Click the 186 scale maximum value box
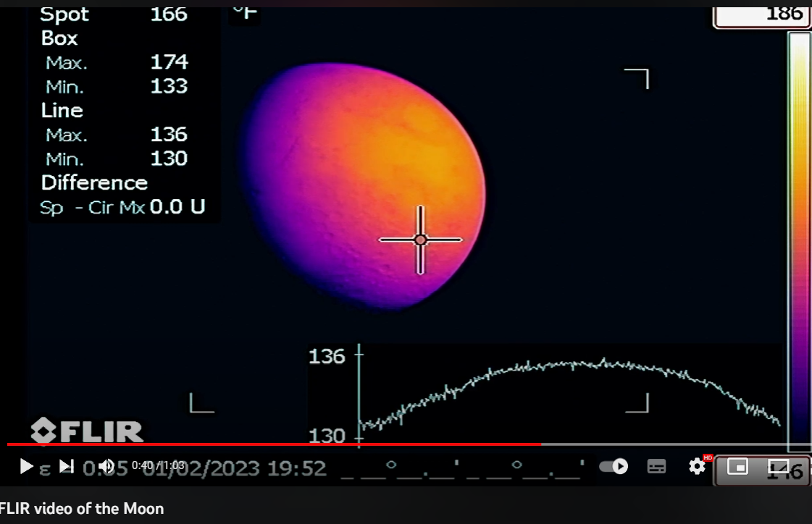 [x=761, y=13]
